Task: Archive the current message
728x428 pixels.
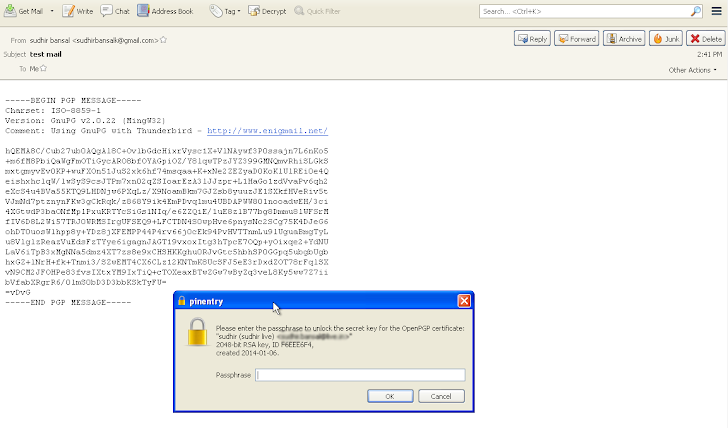Action: [x=624, y=39]
